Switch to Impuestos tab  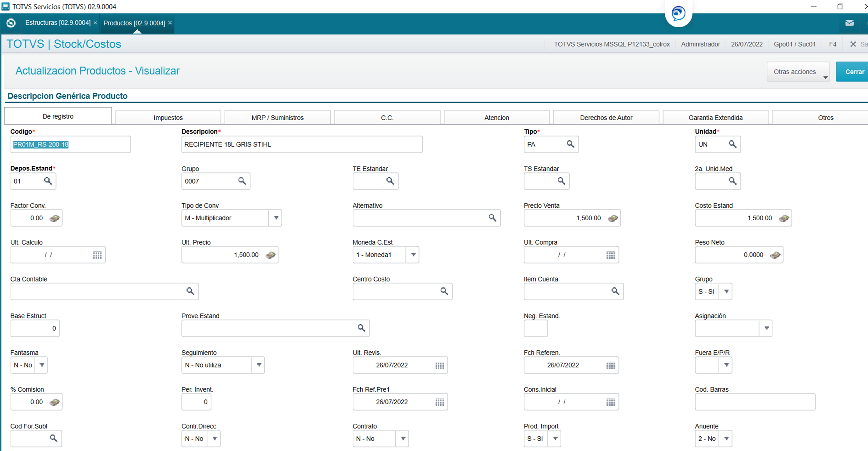click(168, 118)
